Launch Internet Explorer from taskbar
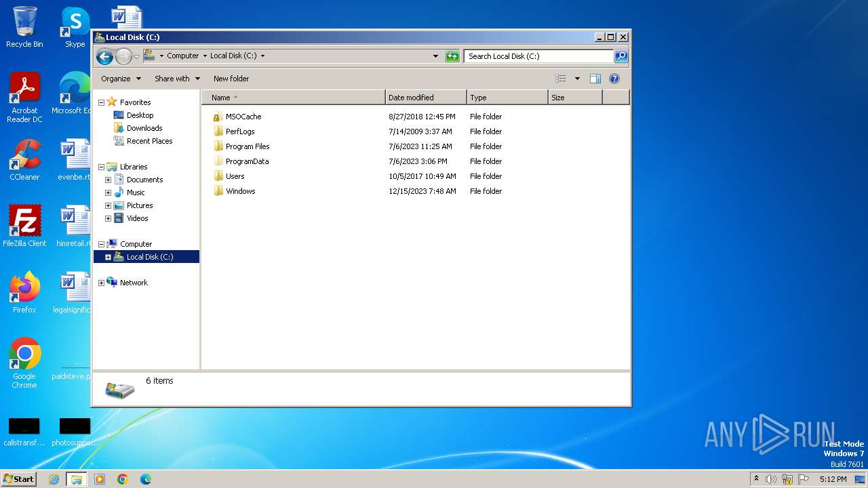The image size is (868, 488). [54, 479]
